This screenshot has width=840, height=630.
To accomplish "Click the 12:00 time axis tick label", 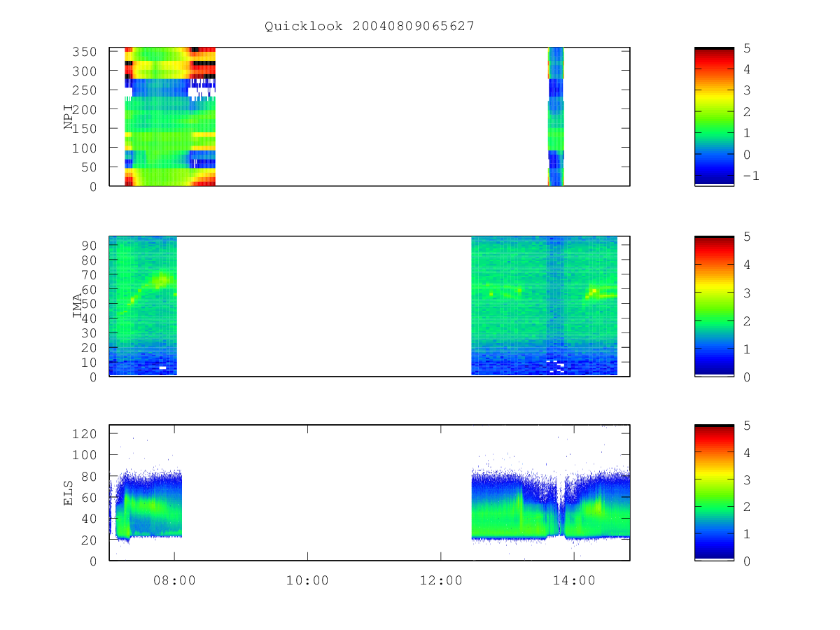I will [x=440, y=580].
